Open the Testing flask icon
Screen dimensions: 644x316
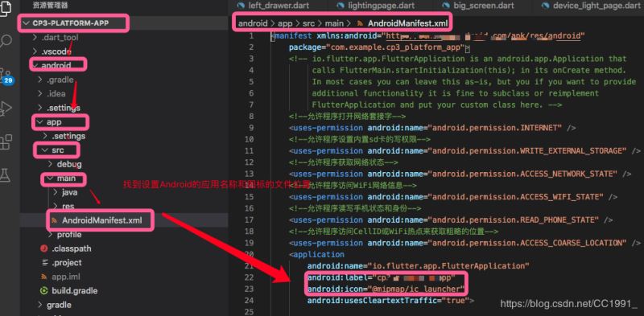click(x=6, y=175)
